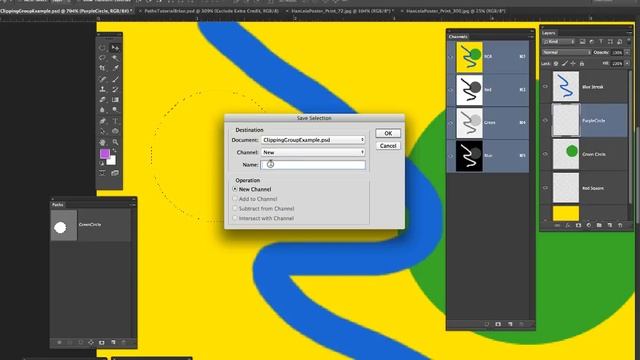Select the Pen tool
640x360 pixels.
(x=102, y=121)
